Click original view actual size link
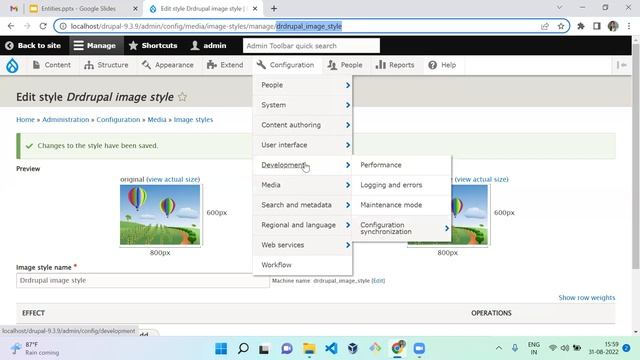Viewport: 640px width, 360px height. [173, 179]
